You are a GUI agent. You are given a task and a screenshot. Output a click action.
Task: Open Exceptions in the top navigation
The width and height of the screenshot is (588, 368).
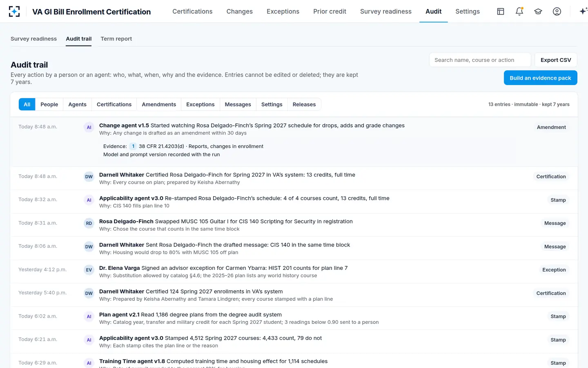click(283, 11)
